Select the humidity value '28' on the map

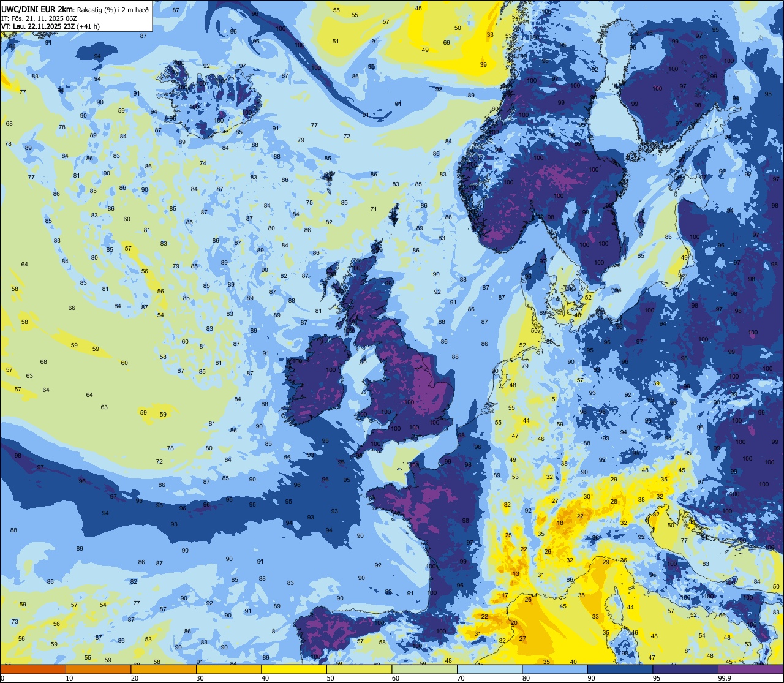coord(614,501)
